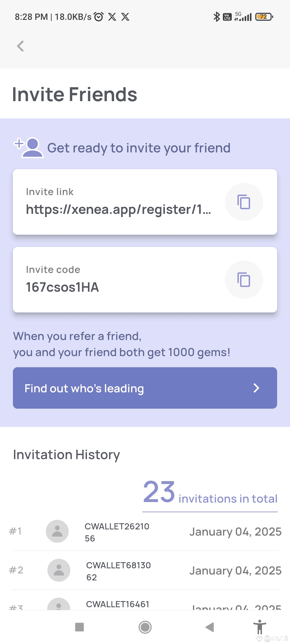Tap the back arrow at top
Image resolution: width=290 pixels, height=644 pixels.
20,46
